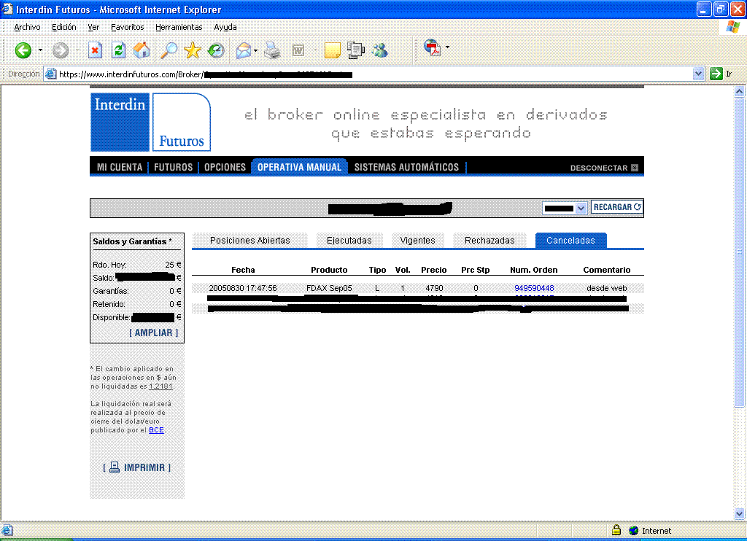The height and width of the screenshot is (560, 747).
Task: Expand the Back button history dropdown arrow
Action: point(40,50)
